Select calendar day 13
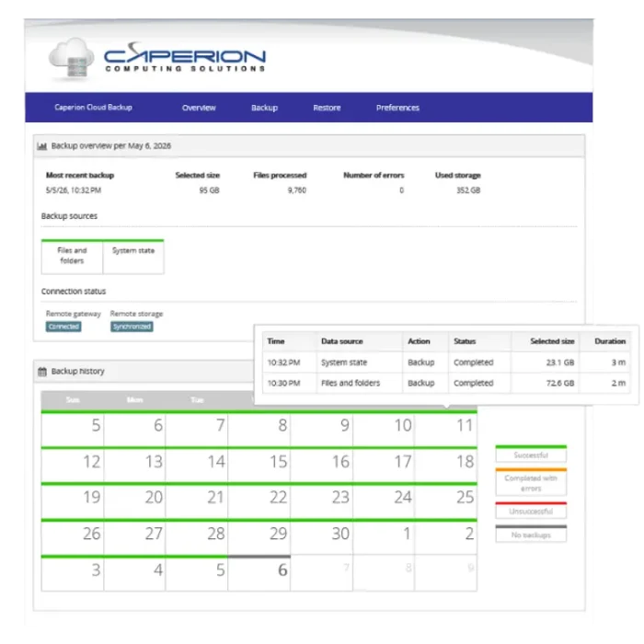 click(134, 464)
